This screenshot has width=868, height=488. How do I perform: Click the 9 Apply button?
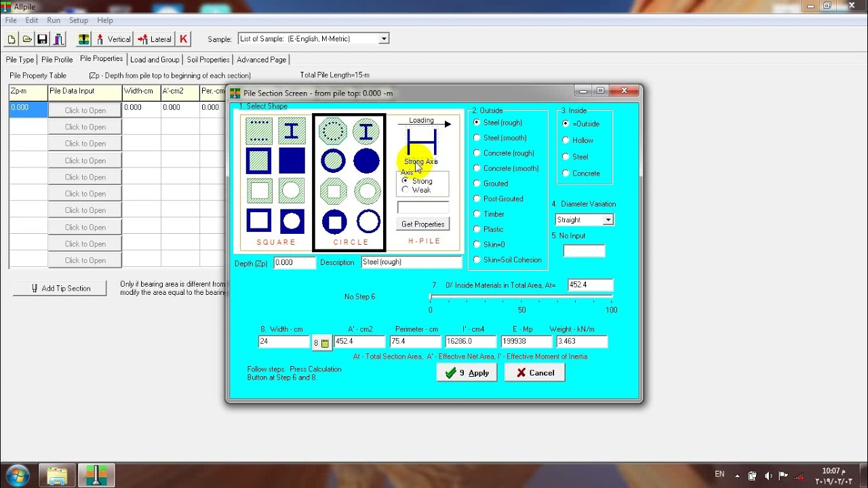click(467, 373)
